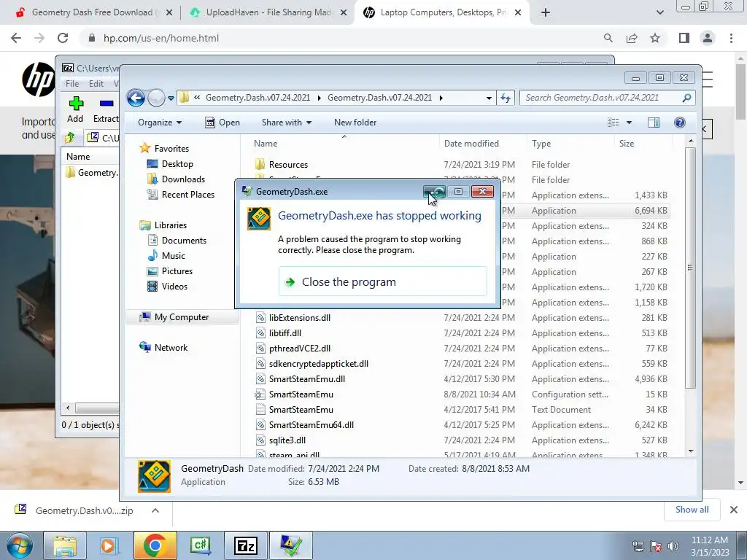Open 7-Zip Edit menu

click(96, 84)
